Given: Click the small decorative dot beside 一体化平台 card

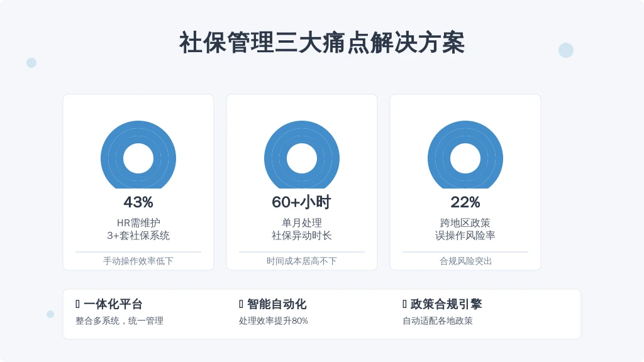Looking at the screenshot, I should [x=50, y=314].
